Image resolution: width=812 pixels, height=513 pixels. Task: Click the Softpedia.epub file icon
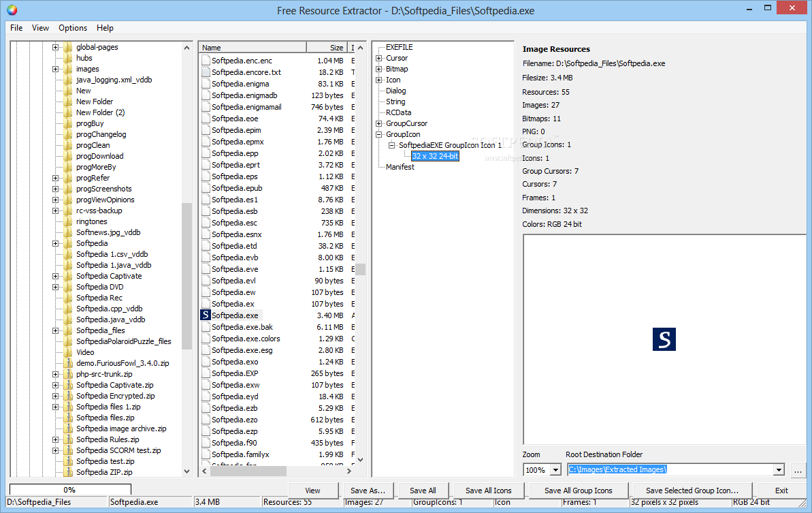(206, 188)
